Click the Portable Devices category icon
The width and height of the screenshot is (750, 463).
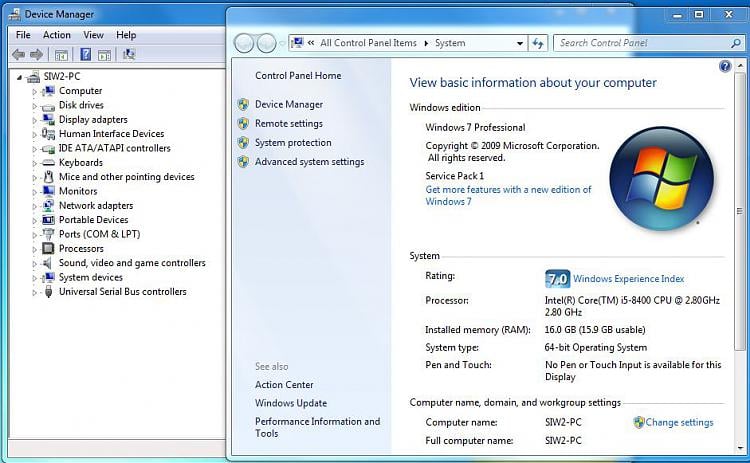48,220
